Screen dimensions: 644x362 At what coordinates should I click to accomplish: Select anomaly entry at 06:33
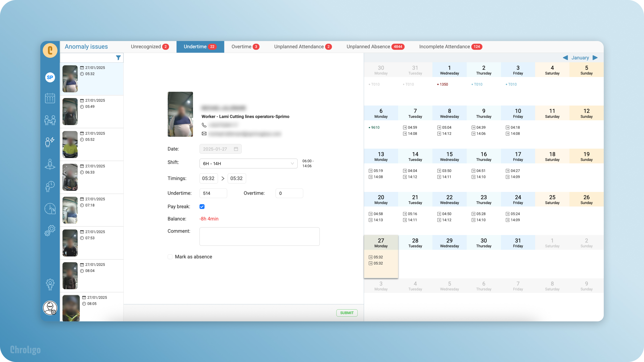pos(92,177)
